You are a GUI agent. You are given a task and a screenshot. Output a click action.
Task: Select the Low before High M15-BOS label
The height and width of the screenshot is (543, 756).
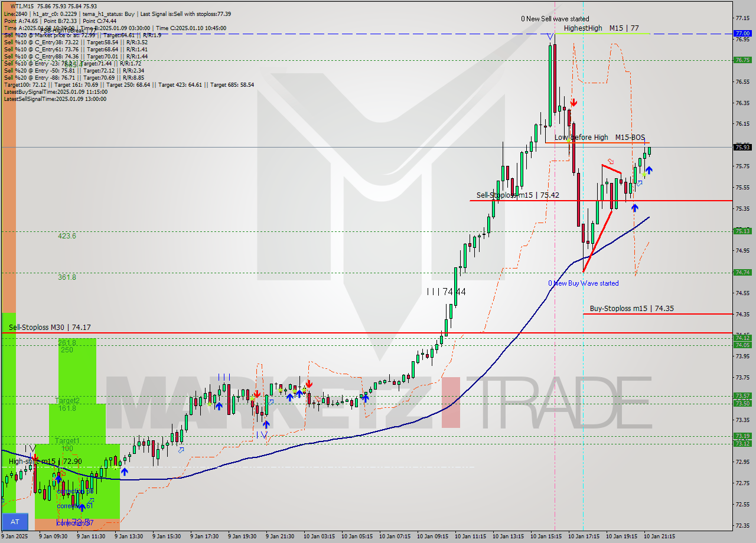(599, 138)
